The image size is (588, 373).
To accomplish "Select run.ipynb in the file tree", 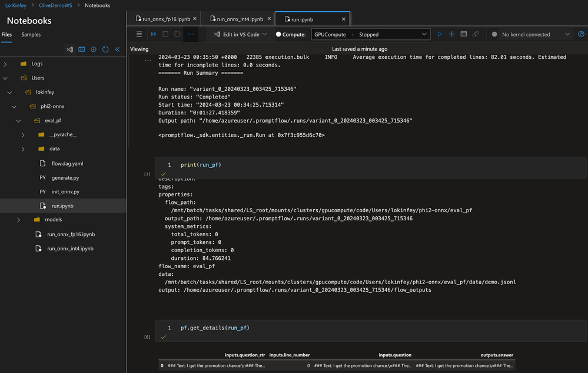I will [x=63, y=206].
